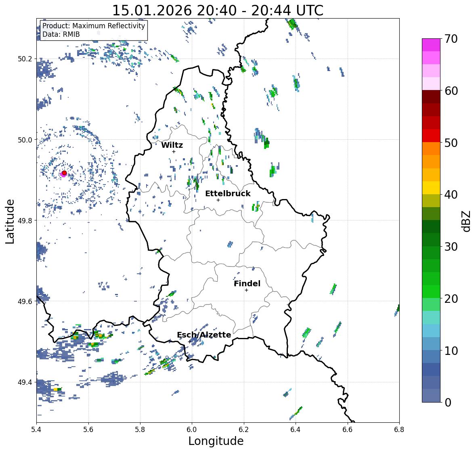Click longitude tick label 5.6
This screenshot has width=476, height=451.
pyautogui.click(x=88, y=430)
